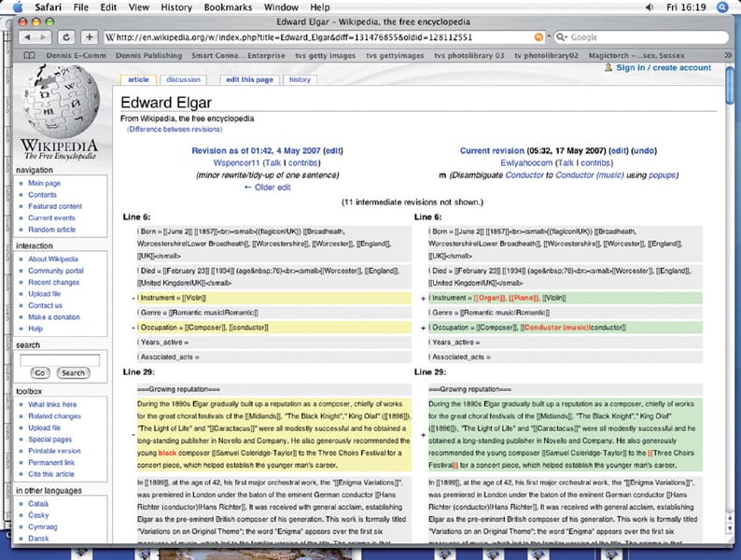The height and width of the screenshot is (560, 741).
Task: Click Make a donation link
Action: [54, 317]
